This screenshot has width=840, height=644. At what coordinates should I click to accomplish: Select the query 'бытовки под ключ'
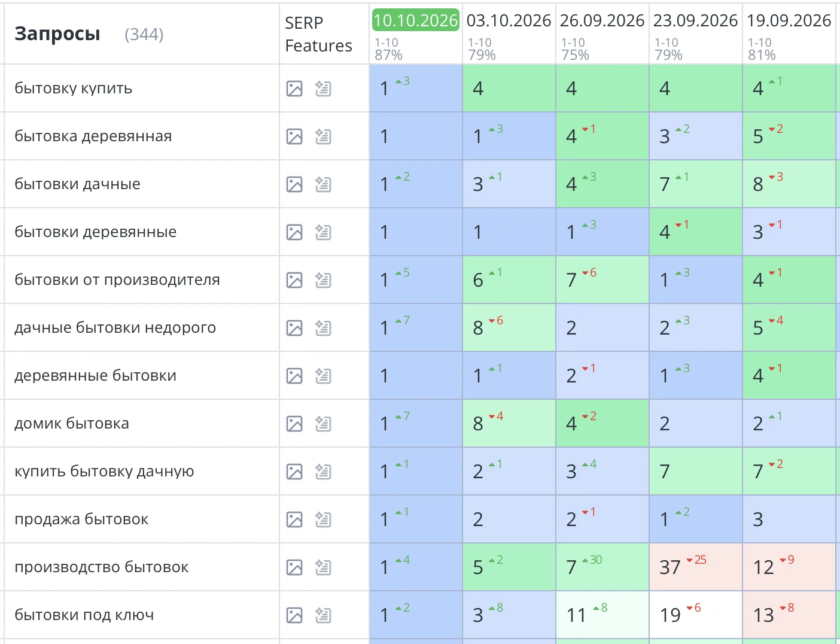[84, 615]
